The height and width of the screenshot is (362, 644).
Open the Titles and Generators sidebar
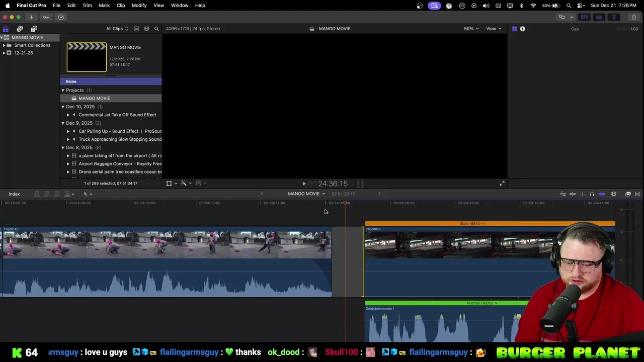point(34,29)
